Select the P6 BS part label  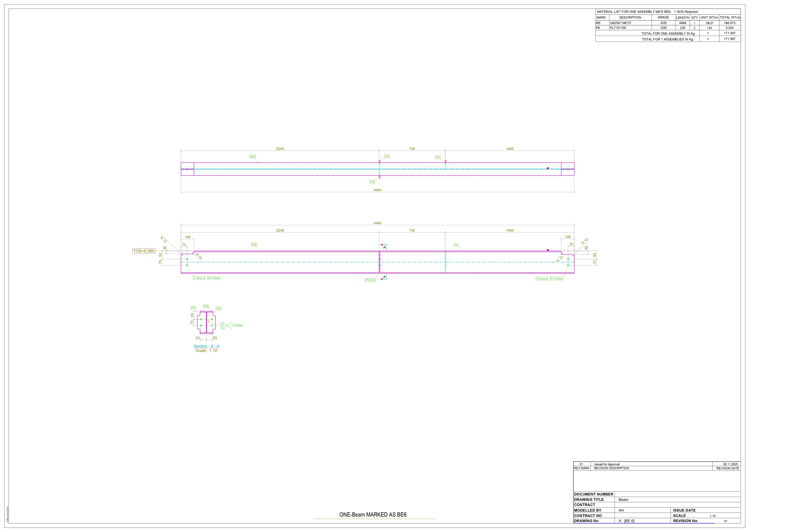coord(370,280)
